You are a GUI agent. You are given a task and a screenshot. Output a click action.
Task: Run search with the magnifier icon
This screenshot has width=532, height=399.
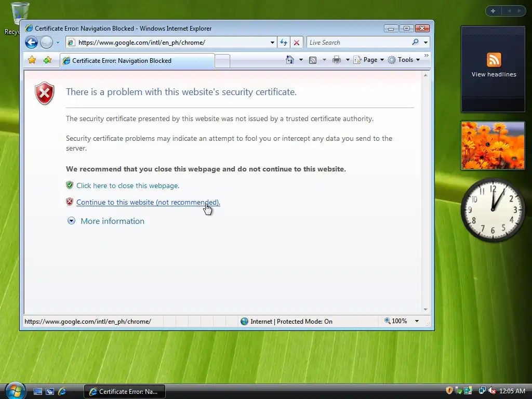[415, 42]
